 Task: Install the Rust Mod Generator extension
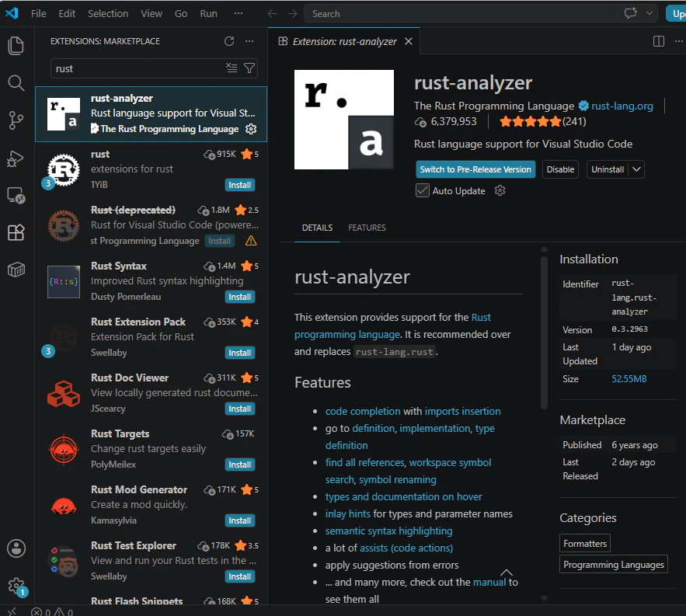pos(240,520)
